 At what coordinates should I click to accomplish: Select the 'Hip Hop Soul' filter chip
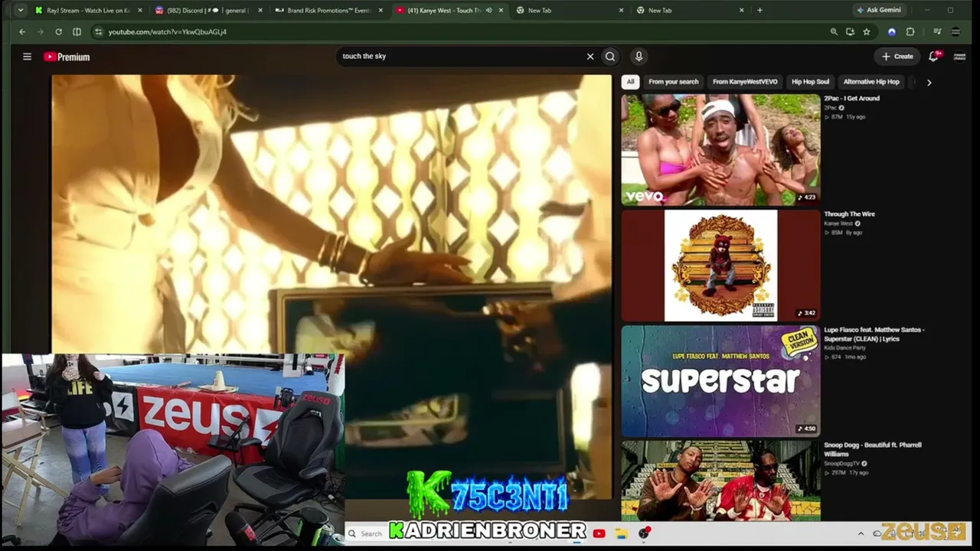point(810,82)
